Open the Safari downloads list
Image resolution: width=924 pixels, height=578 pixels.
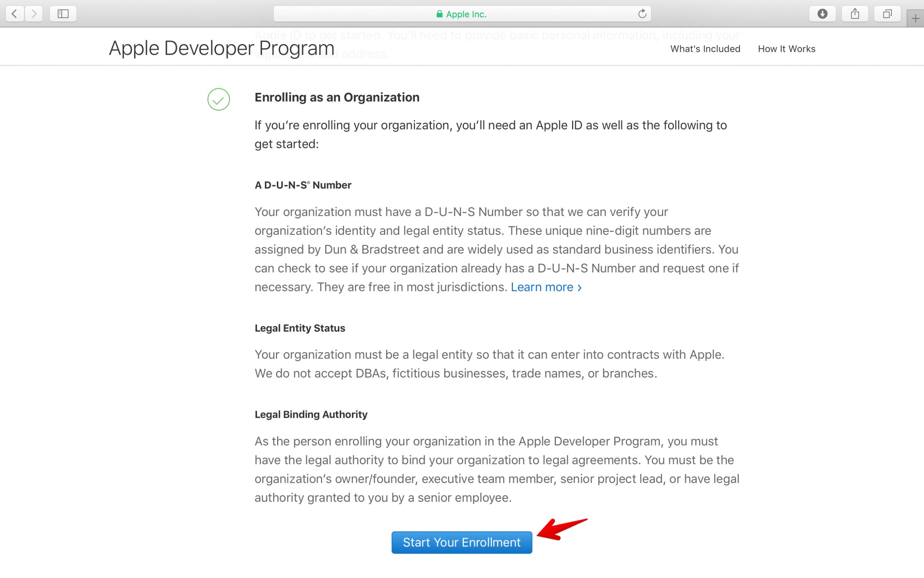tap(822, 14)
